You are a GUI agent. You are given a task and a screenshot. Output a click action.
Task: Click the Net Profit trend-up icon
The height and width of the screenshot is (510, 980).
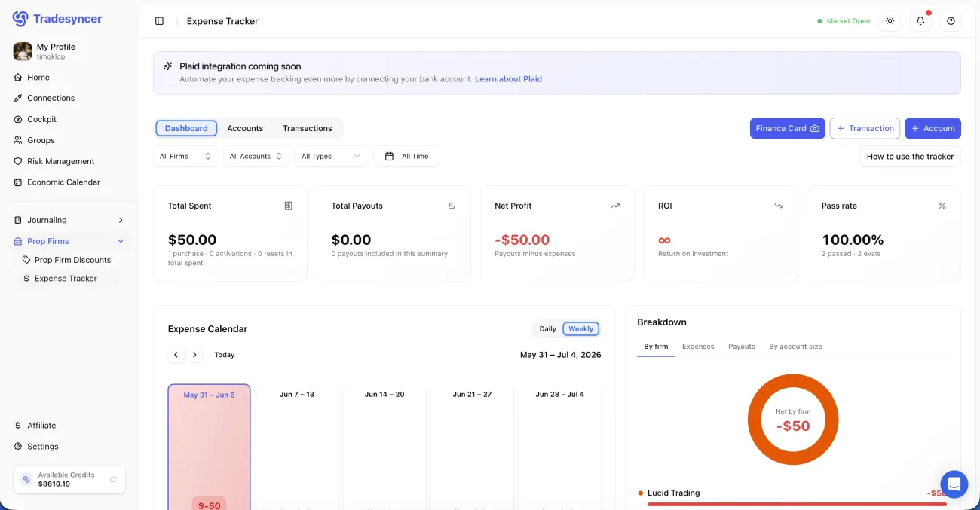[x=615, y=206]
